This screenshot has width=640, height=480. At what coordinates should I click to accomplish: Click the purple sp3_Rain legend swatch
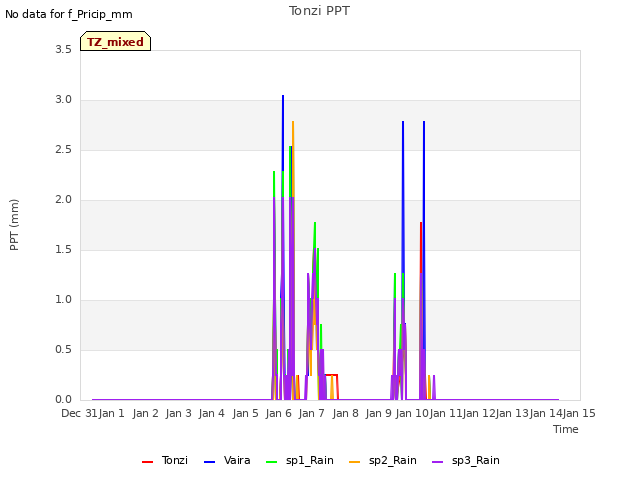[x=438, y=462]
